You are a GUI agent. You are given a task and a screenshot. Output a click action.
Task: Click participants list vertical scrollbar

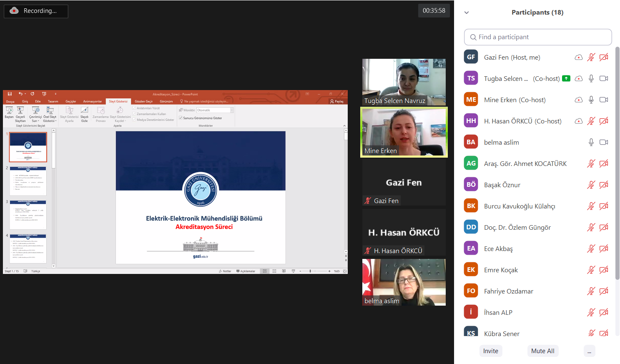(x=617, y=163)
